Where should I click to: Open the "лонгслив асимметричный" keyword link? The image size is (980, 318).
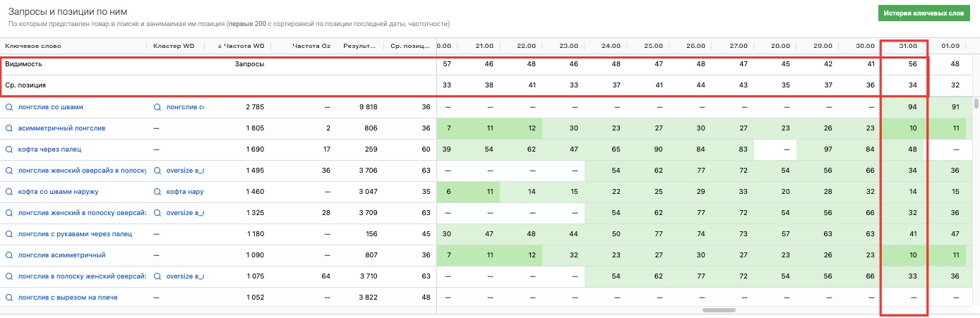[x=61, y=255]
